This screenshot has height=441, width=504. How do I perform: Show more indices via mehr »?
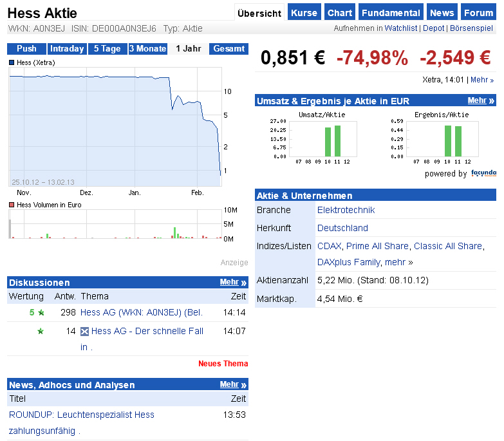tap(399, 262)
